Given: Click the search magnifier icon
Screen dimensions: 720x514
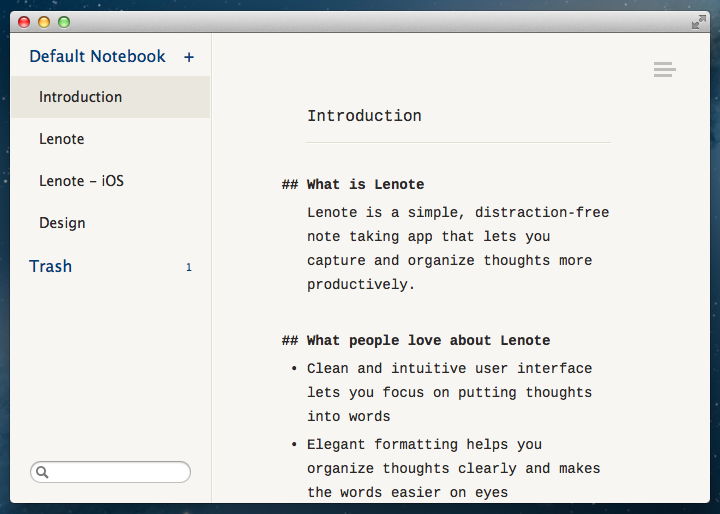Looking at the screenshot, I should click(x=42, y=472).
